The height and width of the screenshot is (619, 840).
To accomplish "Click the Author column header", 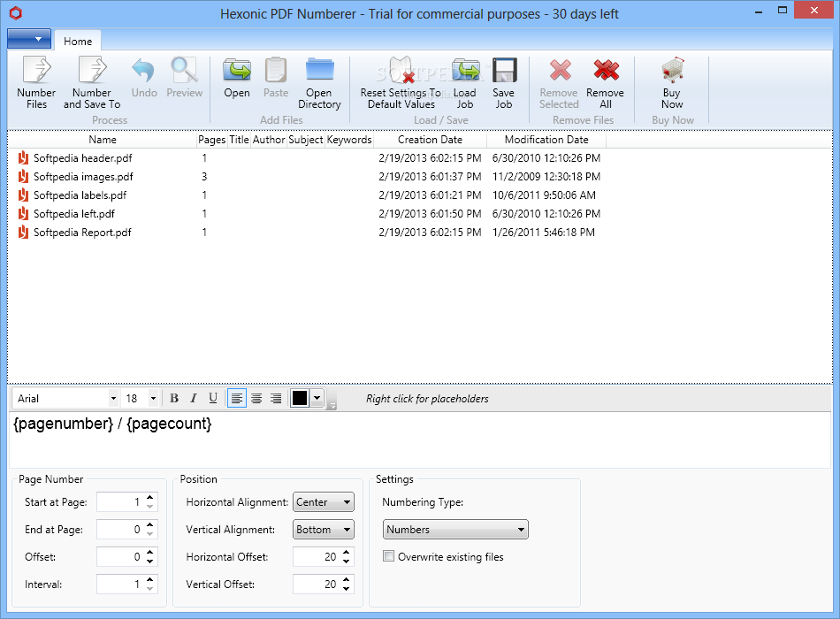I will tap(269, 140).
